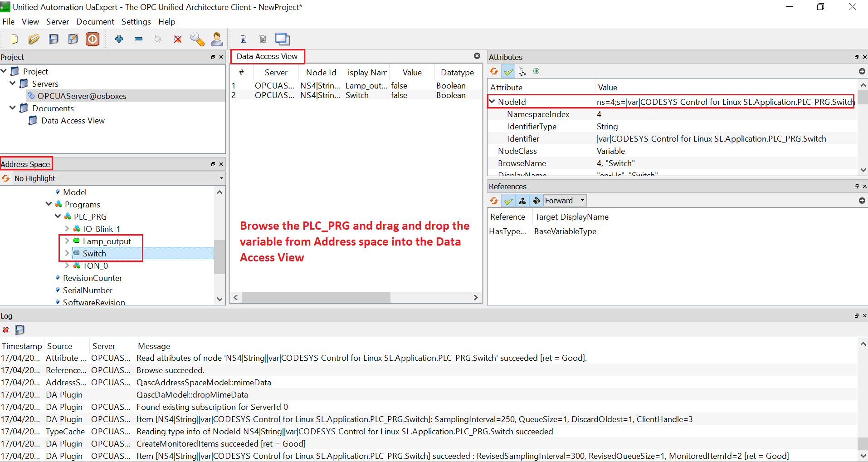Click the red power Exit icon
868x462 pixels.
(x=93, y=39)
